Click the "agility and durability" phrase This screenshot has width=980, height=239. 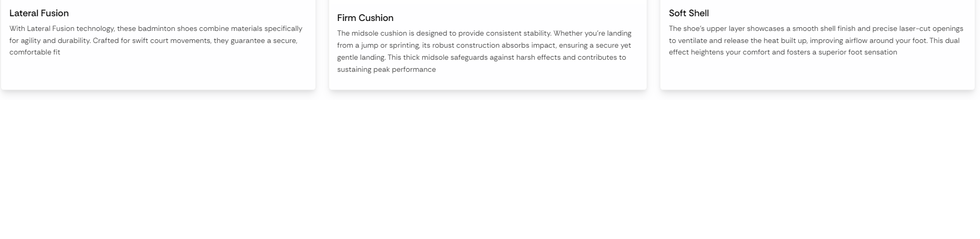click(x=55, y=41)
